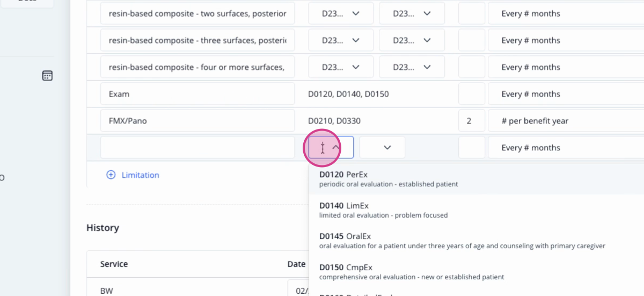Open 'Every # months' selector in the blank row
This screenshot has width=644, height=296.
point(566,147)
